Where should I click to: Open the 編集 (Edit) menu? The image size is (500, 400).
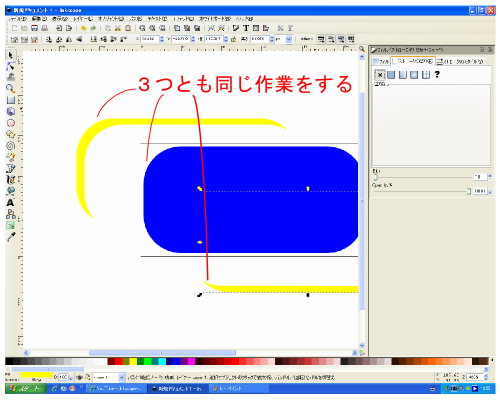[39, 19]
